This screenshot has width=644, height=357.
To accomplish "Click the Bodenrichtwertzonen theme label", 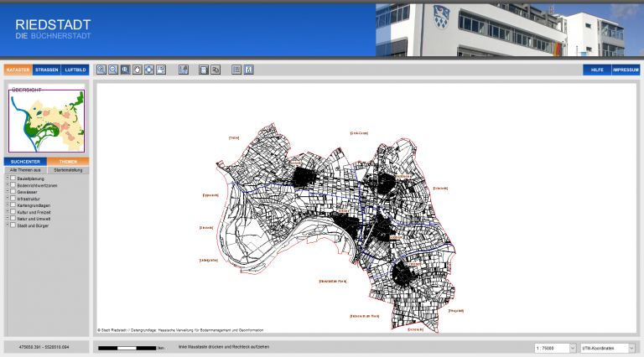I will [x=37, y=185].
